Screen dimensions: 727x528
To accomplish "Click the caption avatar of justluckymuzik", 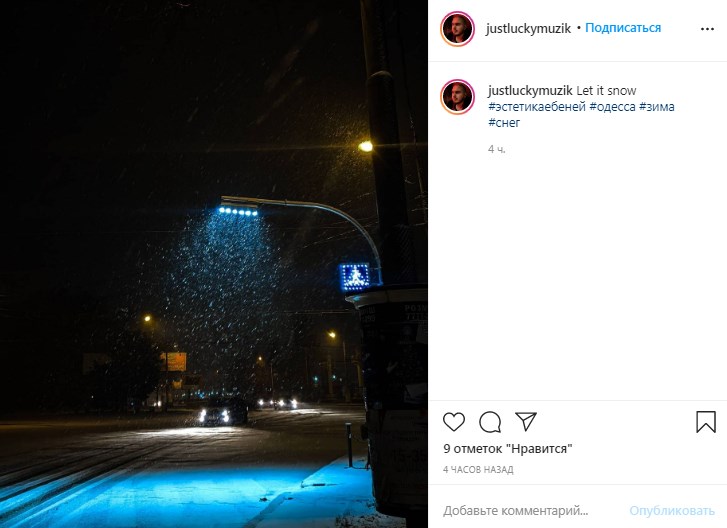I will pyautogui.click(x=458, y=97).
